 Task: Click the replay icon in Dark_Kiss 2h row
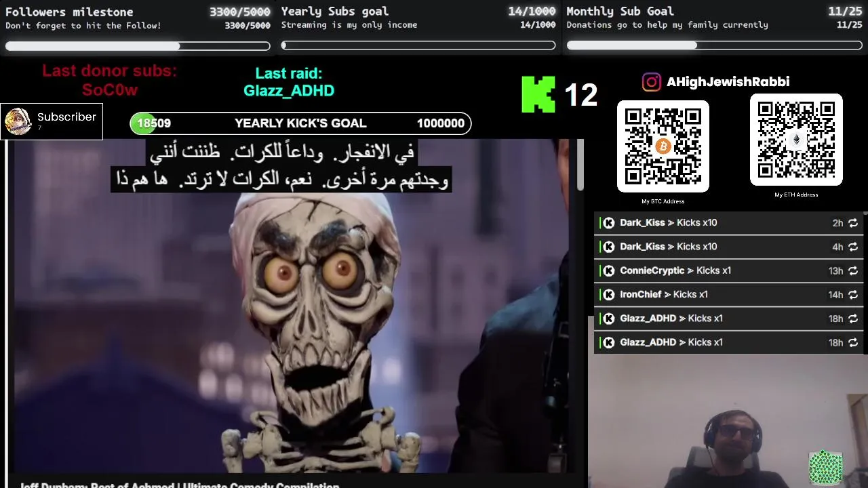[x=853, y=223]
